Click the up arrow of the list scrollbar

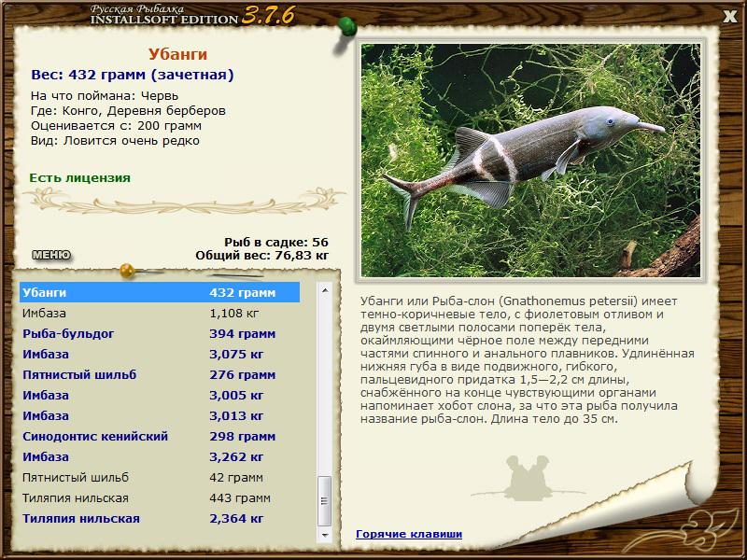point(325,290)
